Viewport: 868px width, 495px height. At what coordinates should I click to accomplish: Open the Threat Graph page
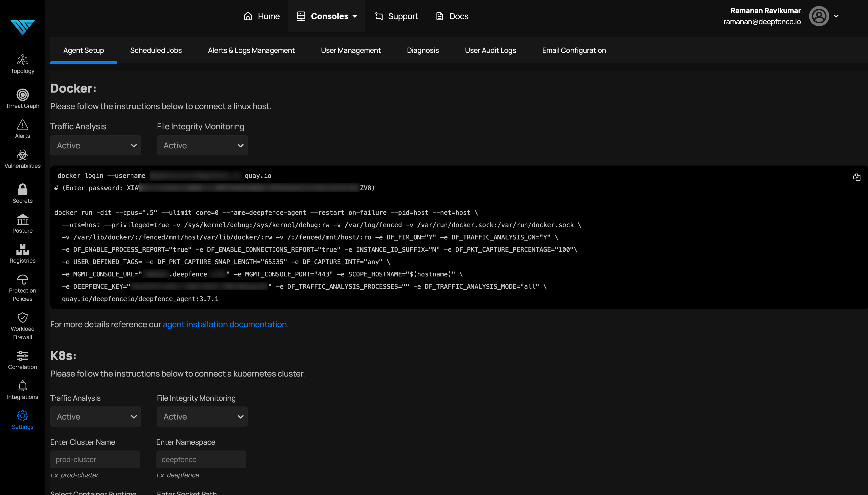pos(22,99)
